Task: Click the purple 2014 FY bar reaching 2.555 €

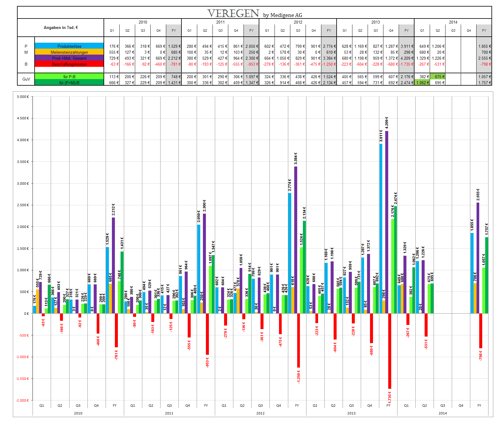Action: [x=478, y=258]
